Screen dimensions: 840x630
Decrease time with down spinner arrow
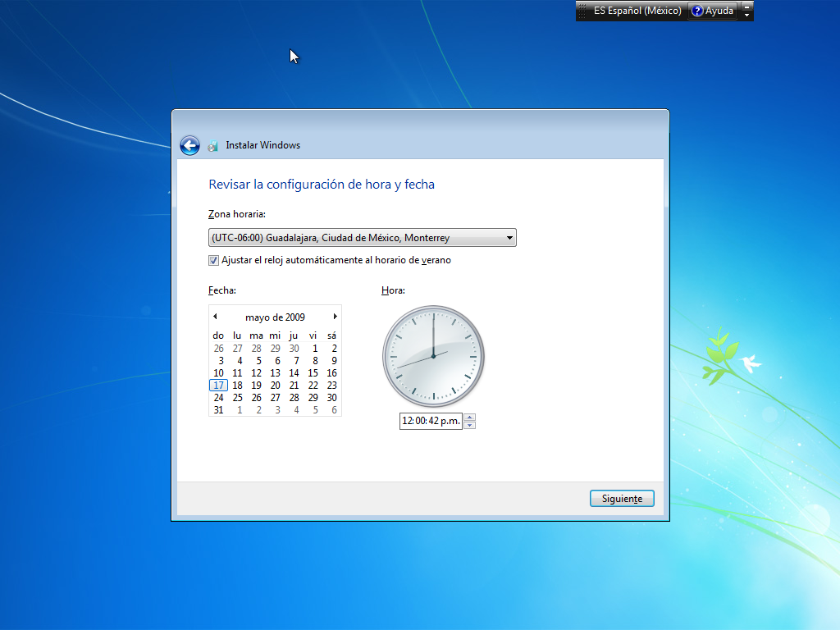coord(470,426)
